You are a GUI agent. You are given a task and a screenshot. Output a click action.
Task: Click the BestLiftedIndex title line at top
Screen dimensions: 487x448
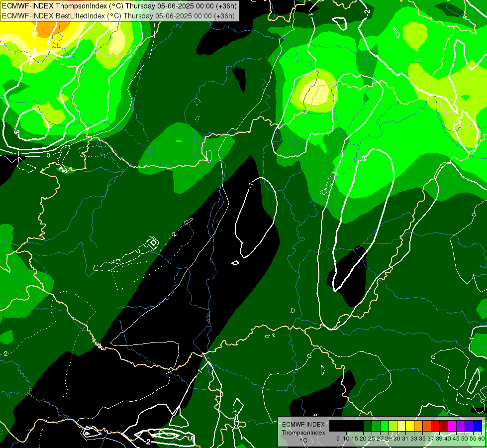pos(118,16)
